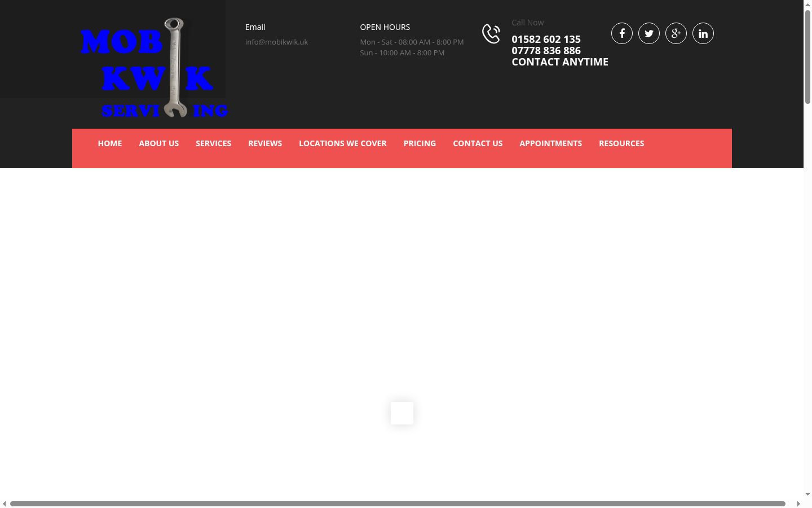Viewport: 812px width, 508px height.
Task: Click the scroll down arrow
Action: (x=807, y=494)
